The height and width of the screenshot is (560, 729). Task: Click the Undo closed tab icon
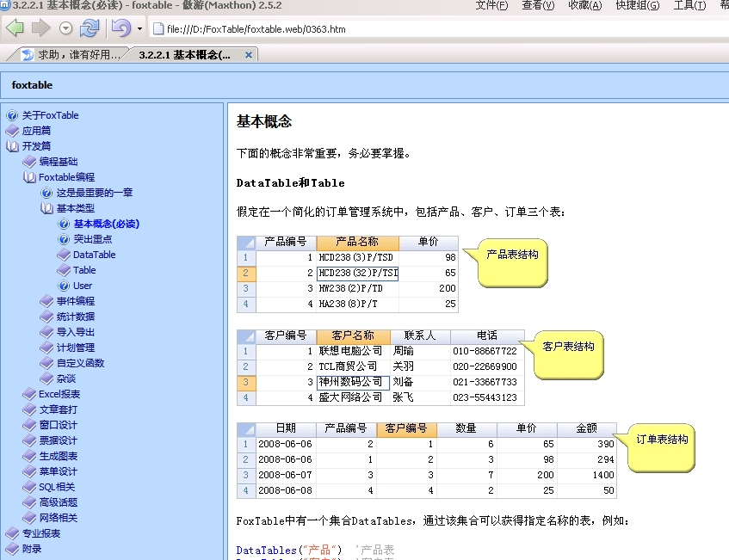[120, 28]
